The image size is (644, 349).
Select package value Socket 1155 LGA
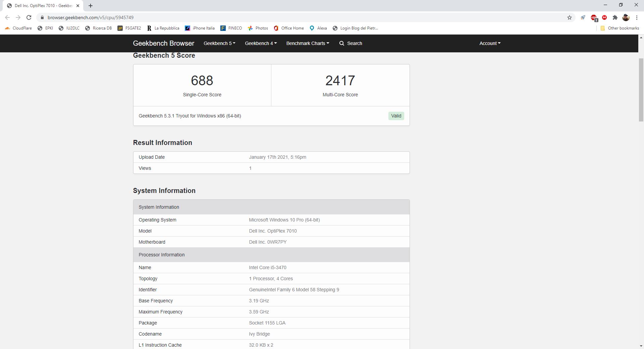pyautogui.click(x=267, y=323)
